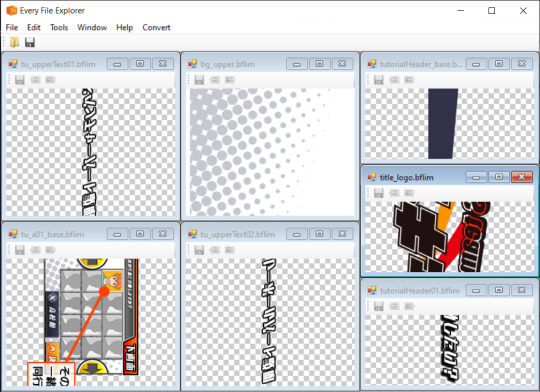This screenshot has height=392, width=540.
Task: Click window icon of bg_upper.bflim
Action: 192,64
